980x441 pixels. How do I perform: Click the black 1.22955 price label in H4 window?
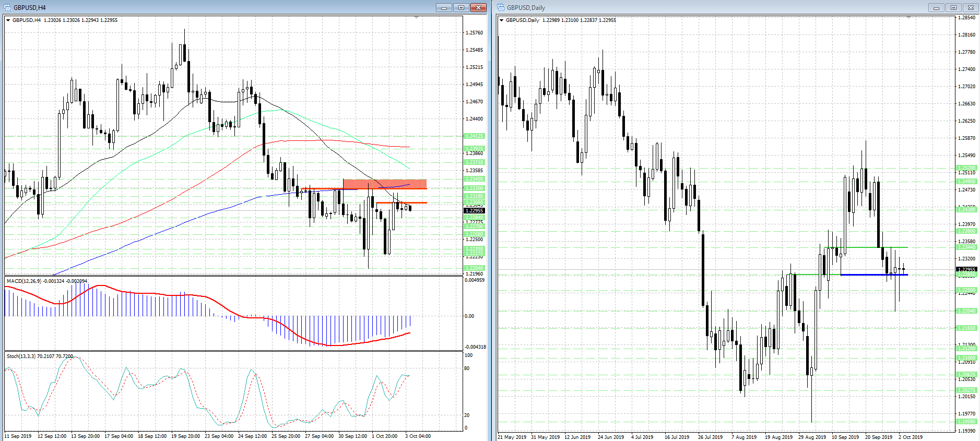click(474, 211)
